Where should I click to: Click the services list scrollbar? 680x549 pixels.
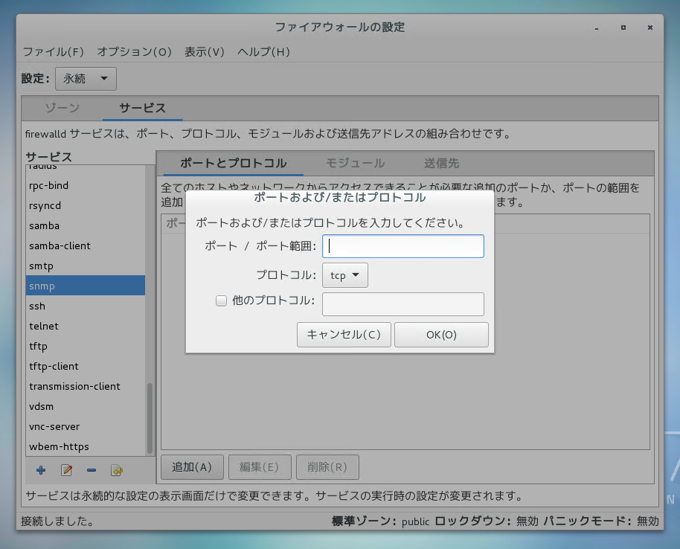point(150,418)
